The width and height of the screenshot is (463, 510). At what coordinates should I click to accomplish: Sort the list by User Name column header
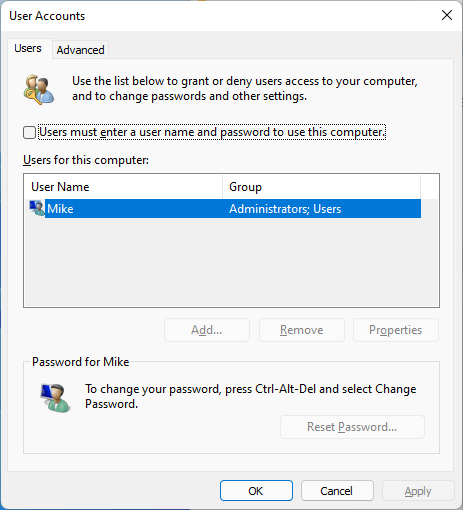click(x=123, y=187)
